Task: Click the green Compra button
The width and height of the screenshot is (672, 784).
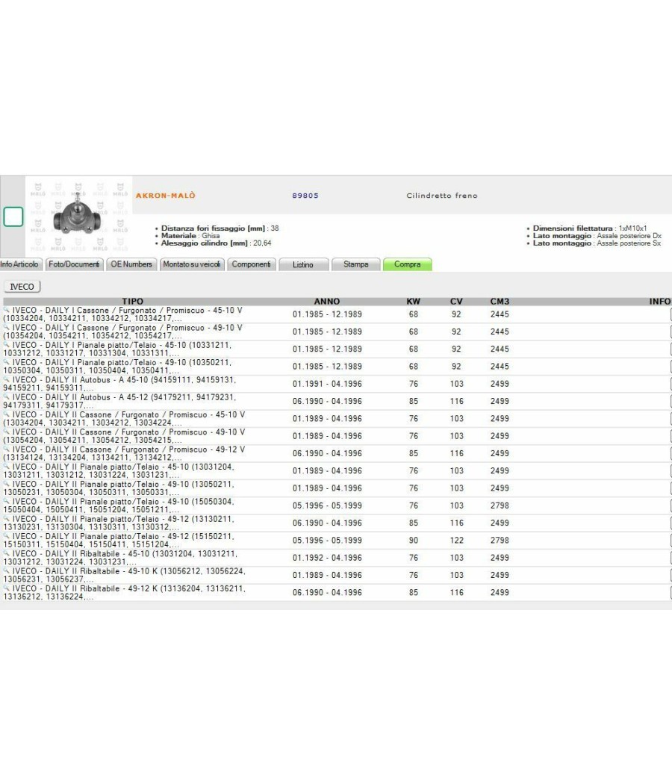Action: [x=408, y=264]
